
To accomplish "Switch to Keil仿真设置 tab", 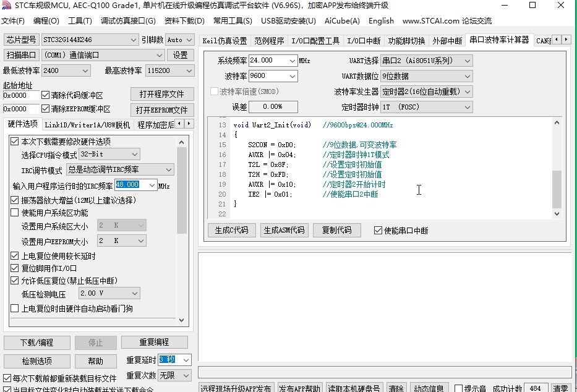I will [224, 41].
